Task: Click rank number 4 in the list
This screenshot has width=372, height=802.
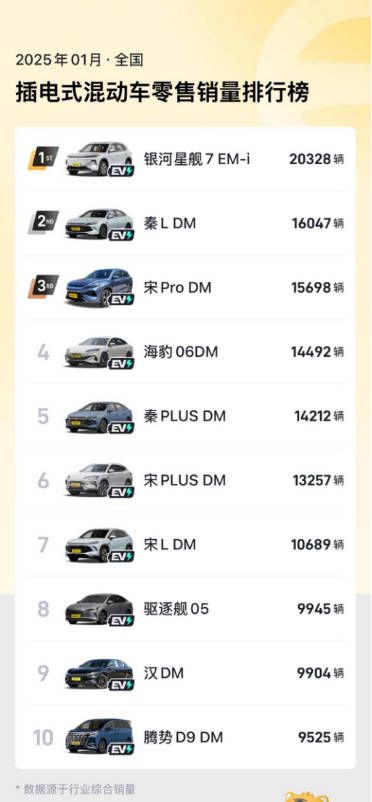Action: click(43, 352)
